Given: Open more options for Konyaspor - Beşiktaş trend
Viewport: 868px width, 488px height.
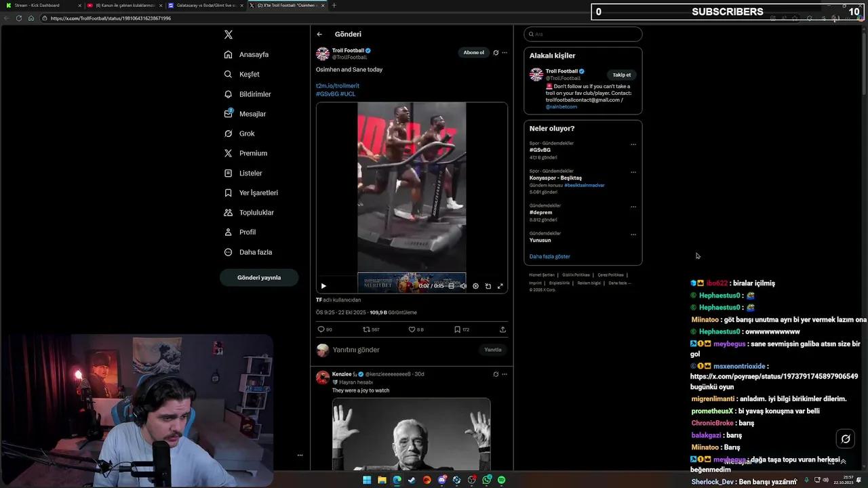Looking at the screenshot, I should point(633,172).
